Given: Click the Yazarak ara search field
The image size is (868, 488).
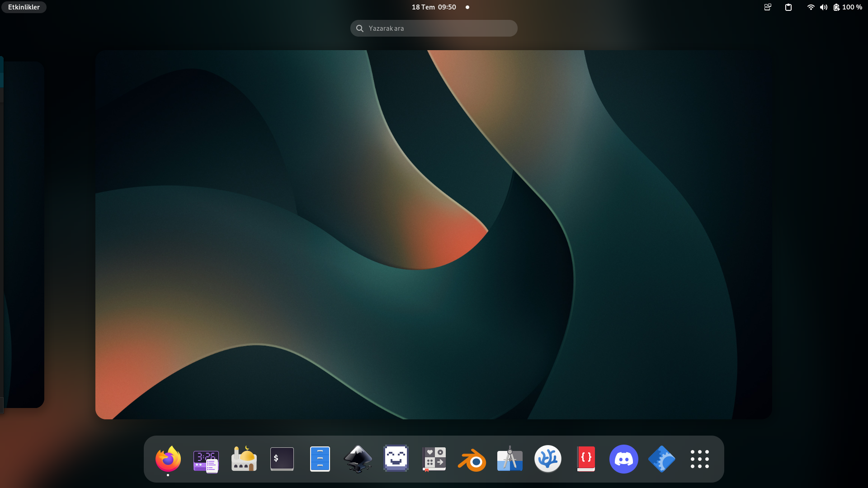Looking at the screenshot, I should (434, 28).
